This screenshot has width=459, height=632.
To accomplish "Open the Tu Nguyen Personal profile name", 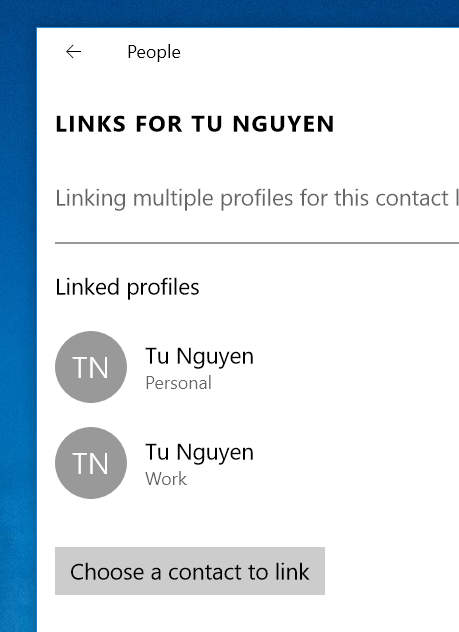I will pos(199,356).
